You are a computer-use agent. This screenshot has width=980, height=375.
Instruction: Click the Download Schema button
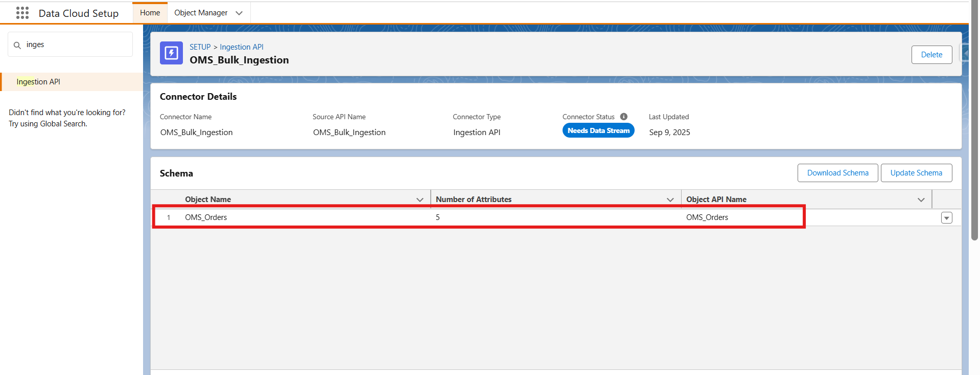click(837, 173)
